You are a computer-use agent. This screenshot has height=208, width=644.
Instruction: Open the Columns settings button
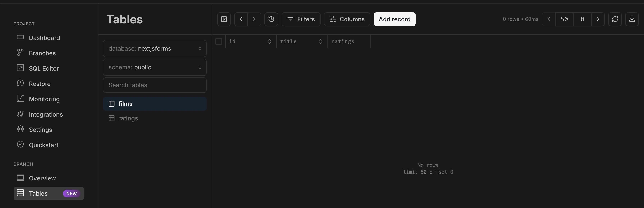347,19
